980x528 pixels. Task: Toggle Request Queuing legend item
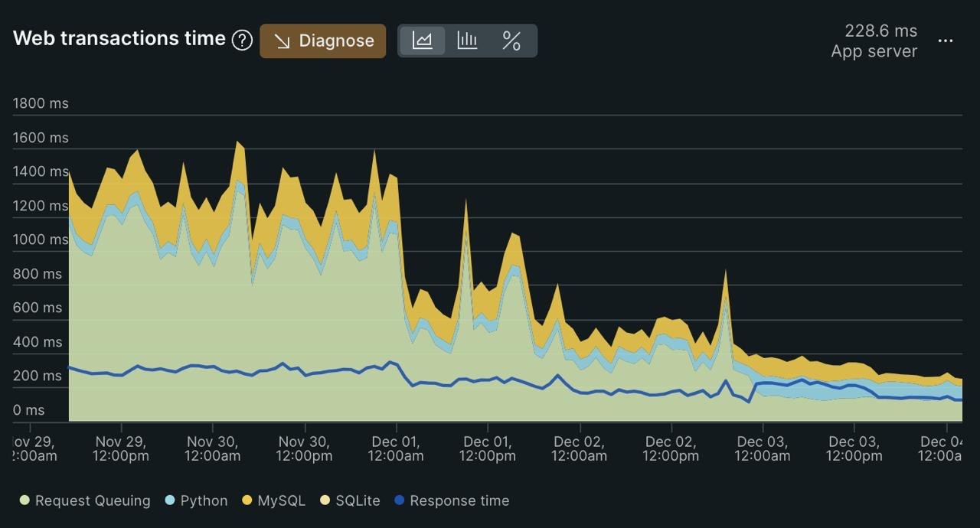tap(92, 500)
